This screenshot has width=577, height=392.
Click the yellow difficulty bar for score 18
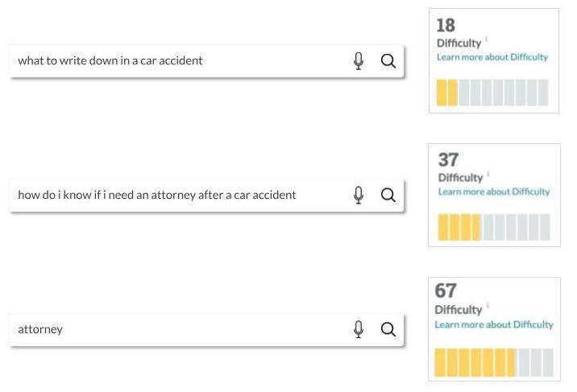point(446,93)
